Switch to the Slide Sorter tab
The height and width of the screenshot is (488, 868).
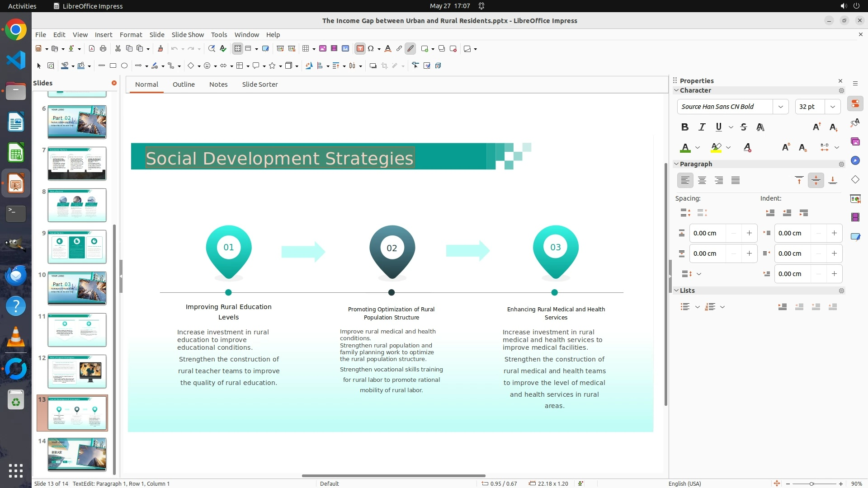tap(259, 84)
